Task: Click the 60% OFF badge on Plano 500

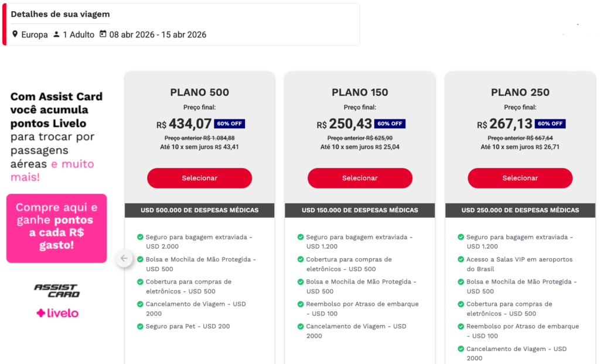Action: point(231,123)
